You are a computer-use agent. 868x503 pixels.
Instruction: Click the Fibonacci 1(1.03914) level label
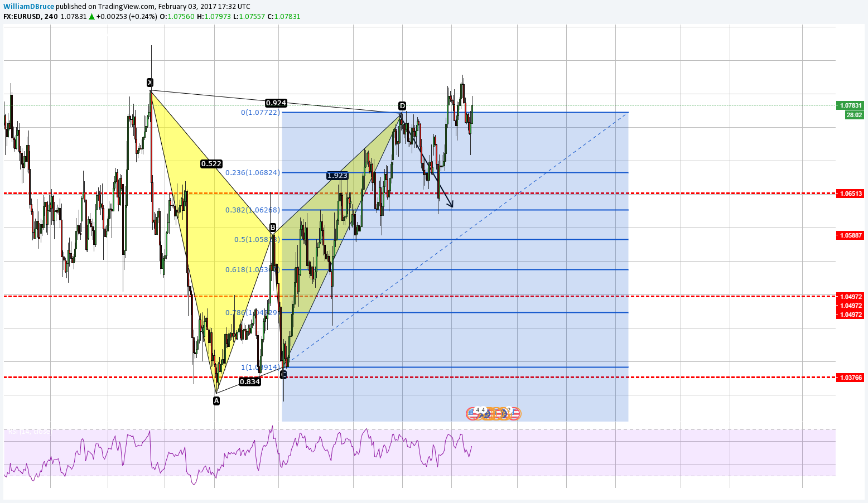coord(260,367)
